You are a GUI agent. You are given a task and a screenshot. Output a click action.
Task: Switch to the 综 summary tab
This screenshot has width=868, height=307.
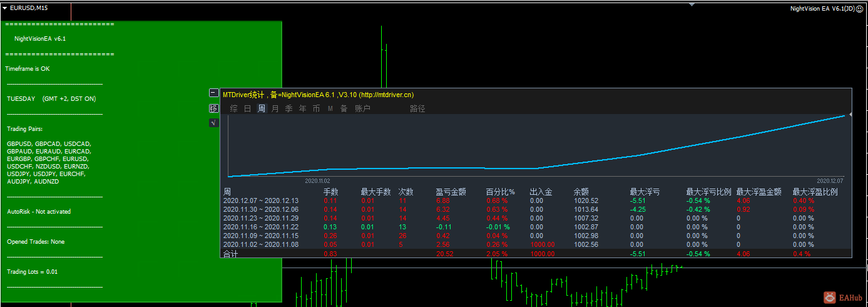[233, 108]
